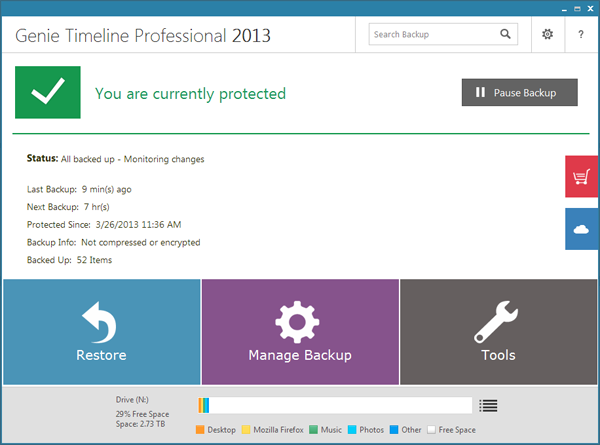The width and height of the screenshot is (600, 445).
Task: Open help via question mark icon
Action: pyautogui.click(x=581, y=34)
